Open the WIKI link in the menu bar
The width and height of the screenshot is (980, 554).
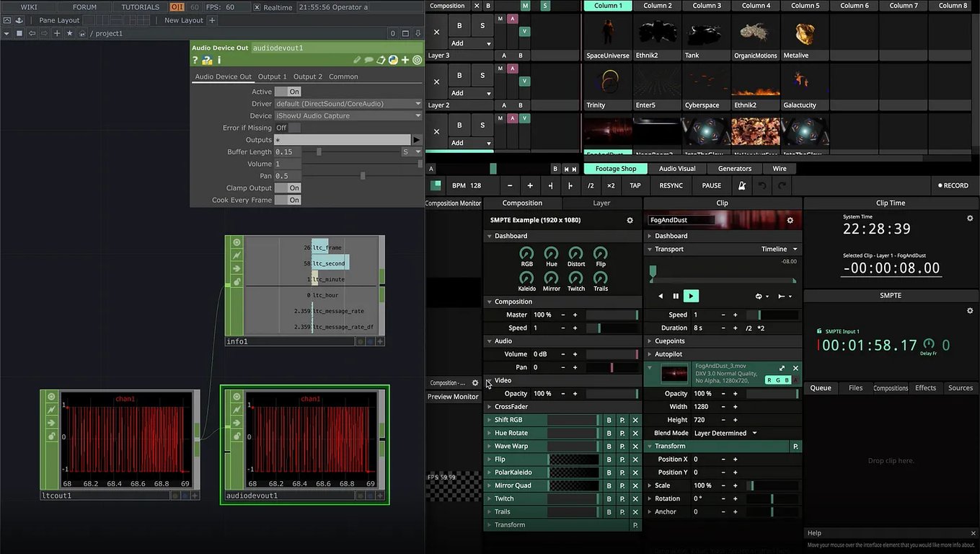point(28,6)
